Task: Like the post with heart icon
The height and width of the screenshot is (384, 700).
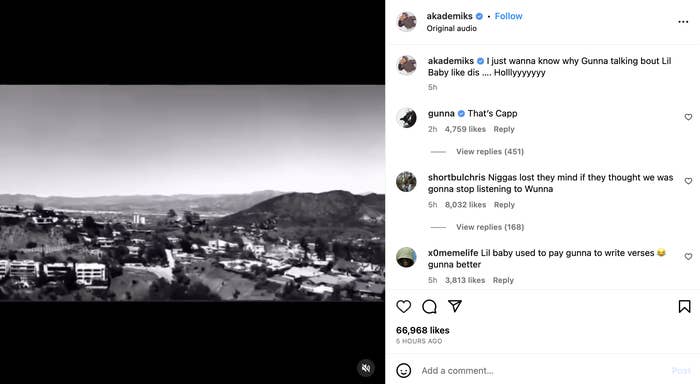Action: pos(404,306)
